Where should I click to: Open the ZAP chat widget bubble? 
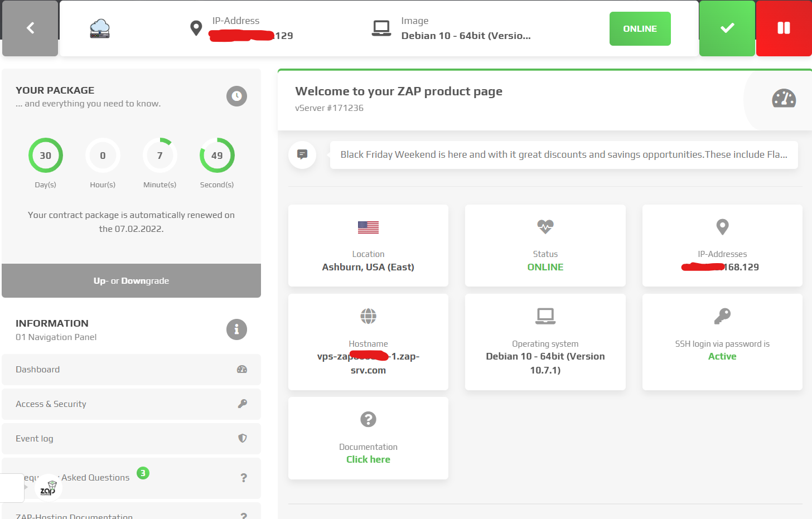click(x=49, y=488)
